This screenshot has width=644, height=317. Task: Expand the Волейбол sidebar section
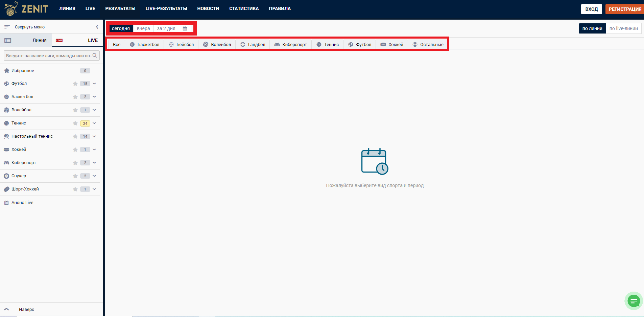point(94,110)
